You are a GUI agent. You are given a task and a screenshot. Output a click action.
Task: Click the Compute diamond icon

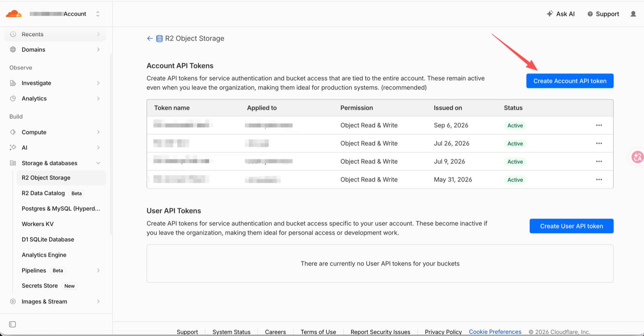click(x=13, y=132)
